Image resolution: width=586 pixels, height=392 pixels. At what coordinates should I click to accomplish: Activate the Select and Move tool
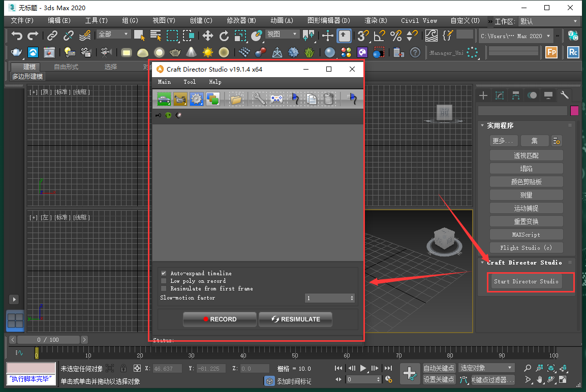pos(208,36)
